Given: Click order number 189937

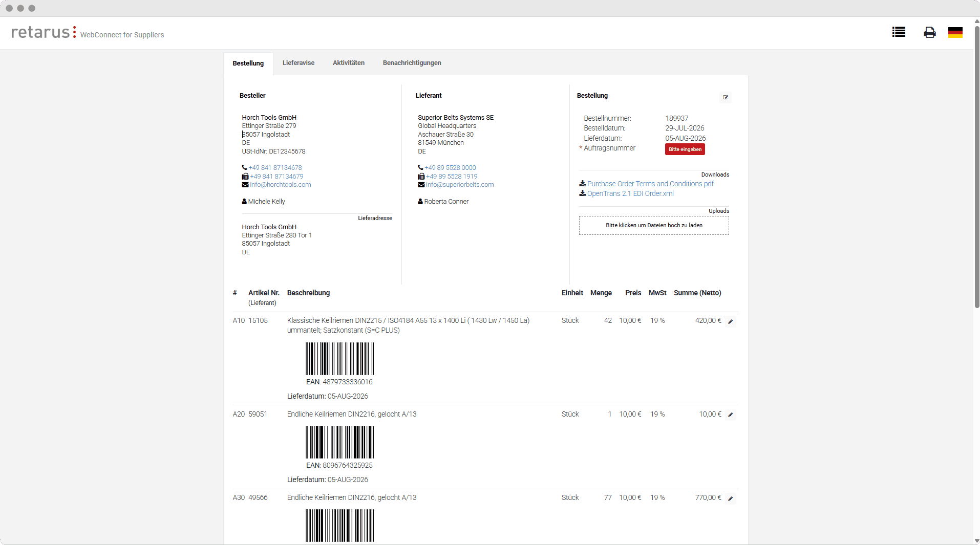Looking at the screenshot, I should [677, 118].
